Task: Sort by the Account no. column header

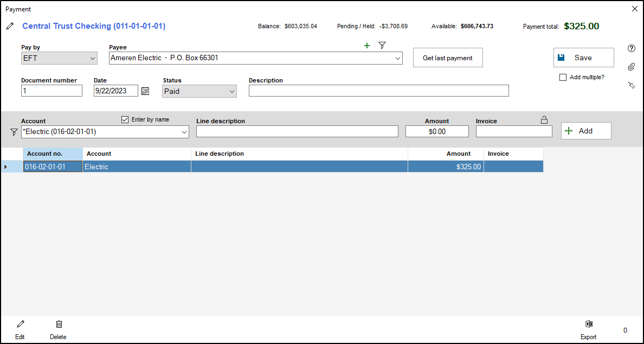Action: (53, 154)
